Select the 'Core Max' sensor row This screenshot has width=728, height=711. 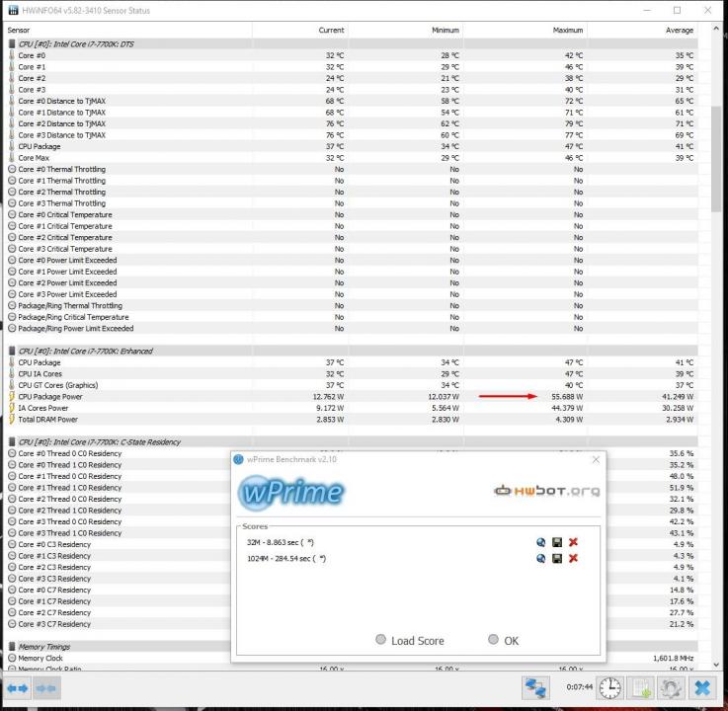[353, 158]
